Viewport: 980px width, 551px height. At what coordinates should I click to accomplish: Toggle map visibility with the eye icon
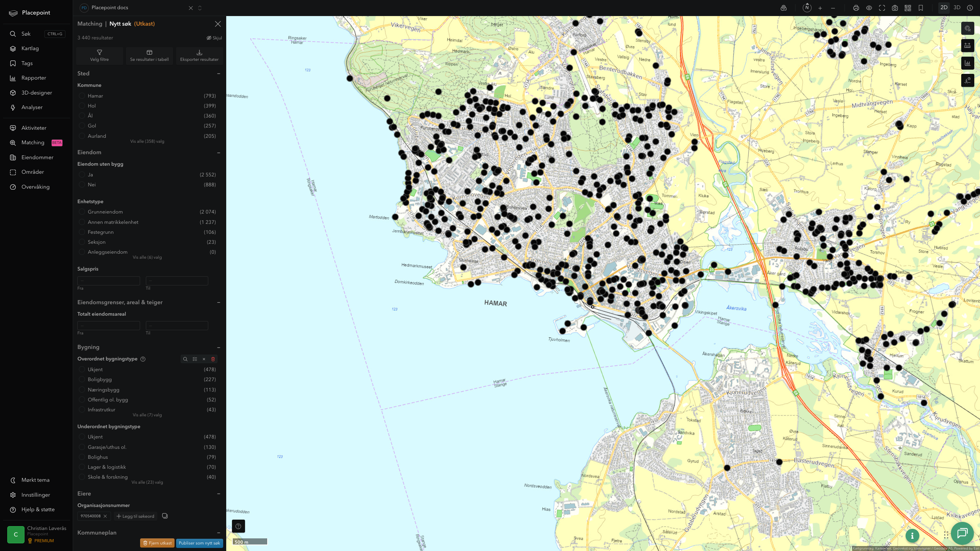tap(869, 8)
